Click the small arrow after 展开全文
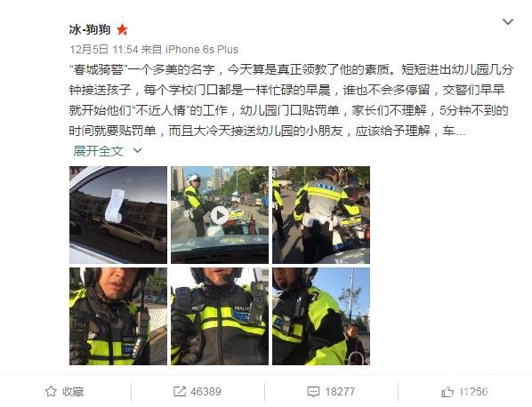This screenshot has height=407, width=532. [137, 150]
